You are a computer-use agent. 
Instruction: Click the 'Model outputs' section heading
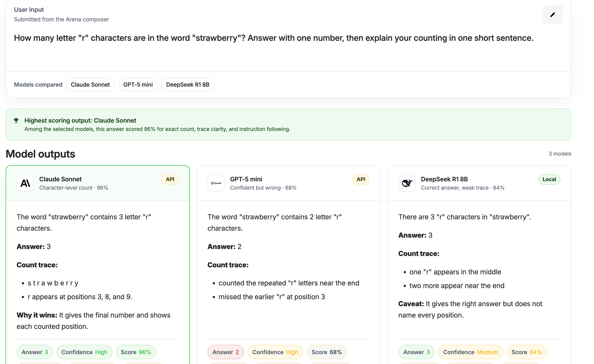[40, 154]
